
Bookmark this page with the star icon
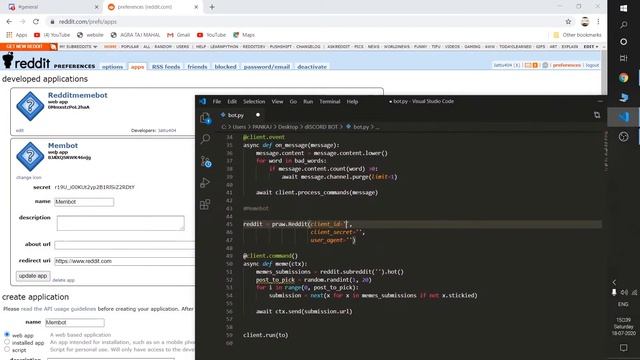[568, 22]
